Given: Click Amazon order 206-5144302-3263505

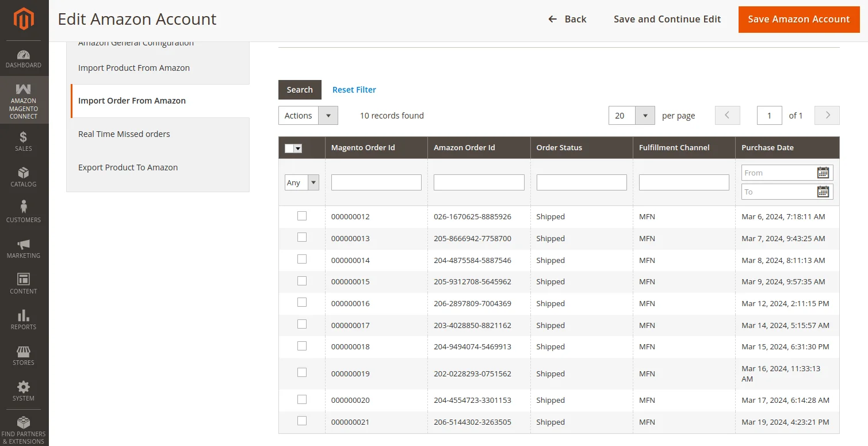Looking at the screenshot, I should tap(472, 422).
